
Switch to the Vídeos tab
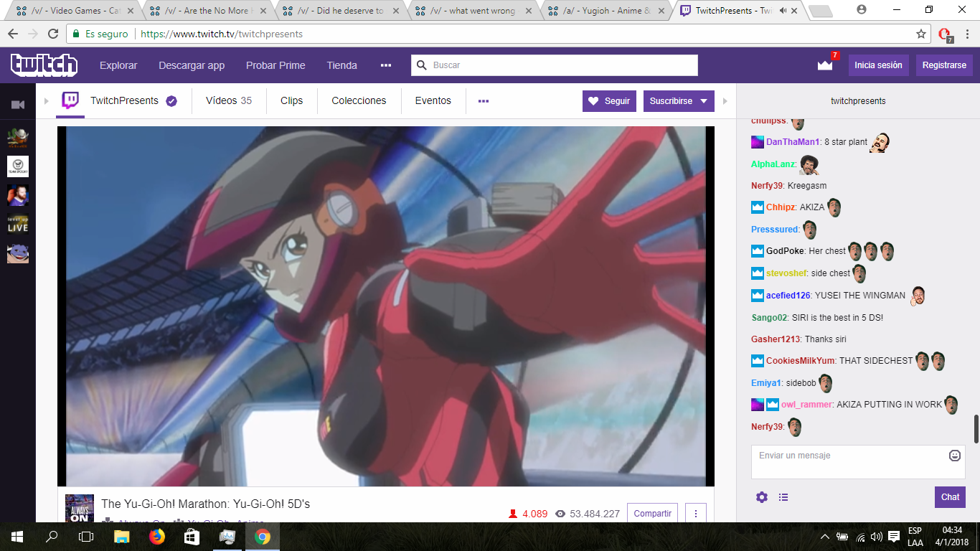tap(229, 101)
